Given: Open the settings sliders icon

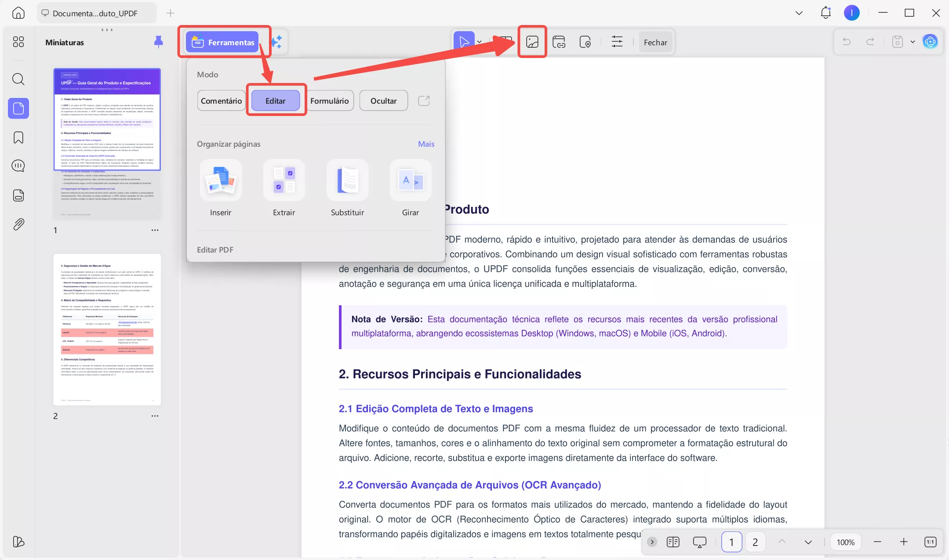Looking at the screenshot, I should point(617,42).
